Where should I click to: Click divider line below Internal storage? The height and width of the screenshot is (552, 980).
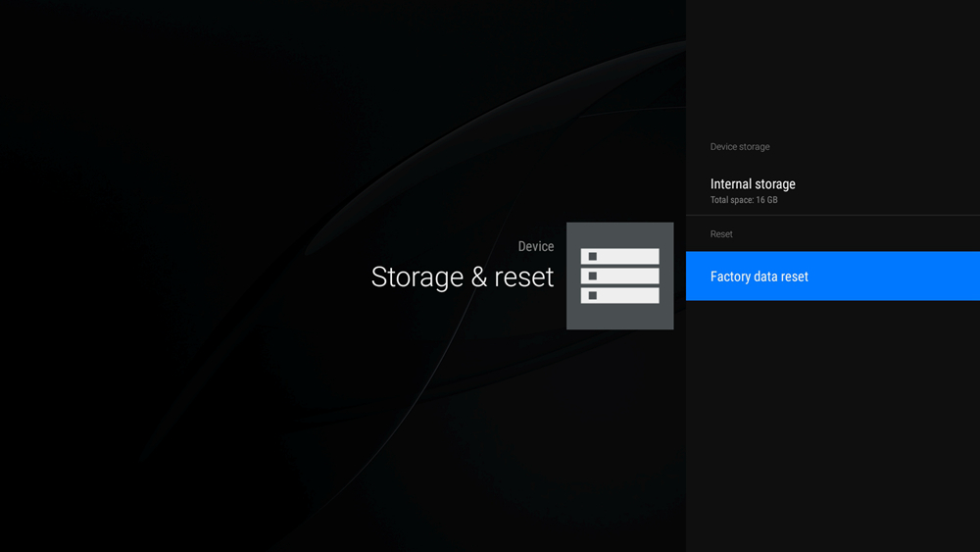tap(832, 215)
